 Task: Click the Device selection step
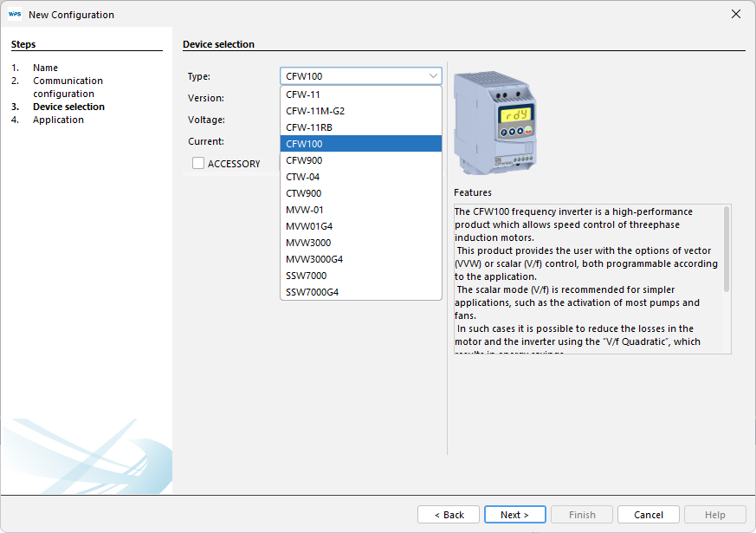coord(68,107)
